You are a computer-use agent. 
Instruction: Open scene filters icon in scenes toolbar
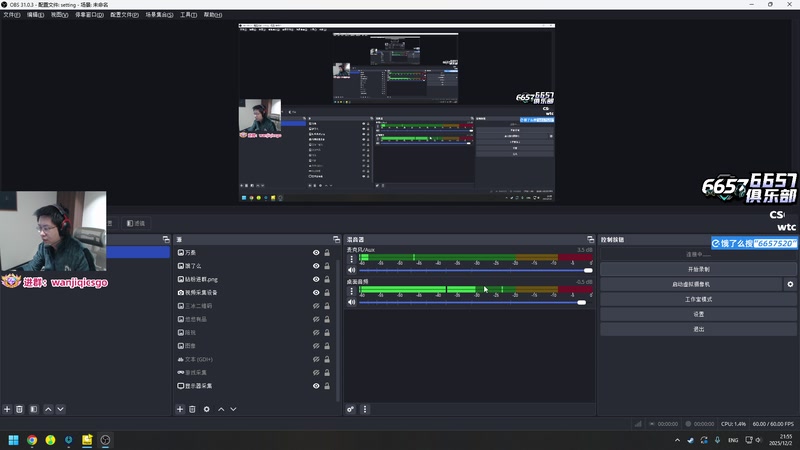[x=34, y=409]
